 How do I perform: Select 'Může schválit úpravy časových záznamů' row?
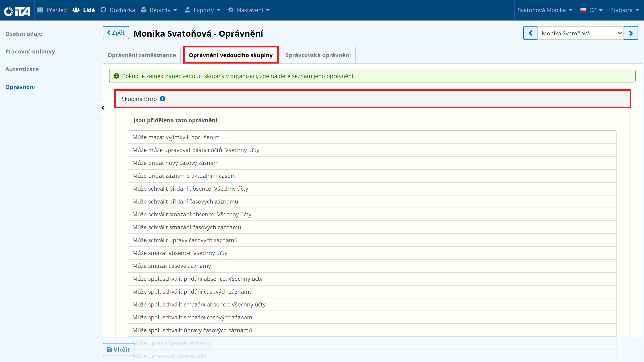pos(372,240)
